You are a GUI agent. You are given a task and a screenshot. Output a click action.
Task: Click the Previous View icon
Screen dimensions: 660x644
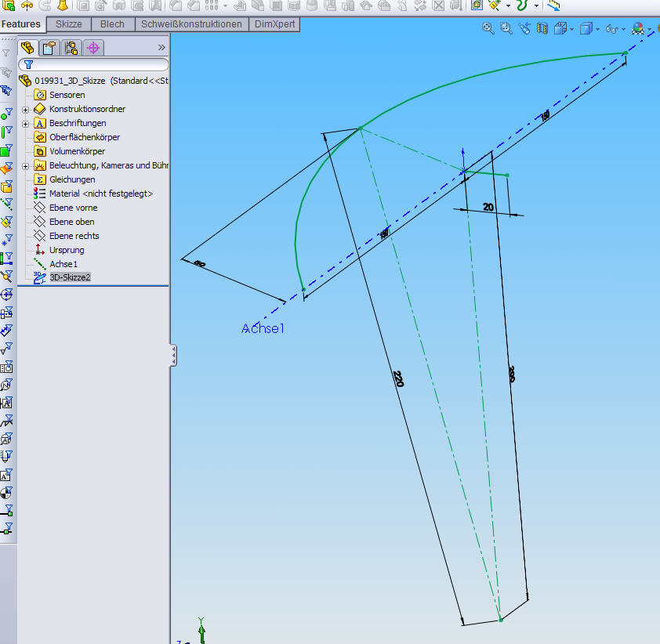click(x=524, y=29)
